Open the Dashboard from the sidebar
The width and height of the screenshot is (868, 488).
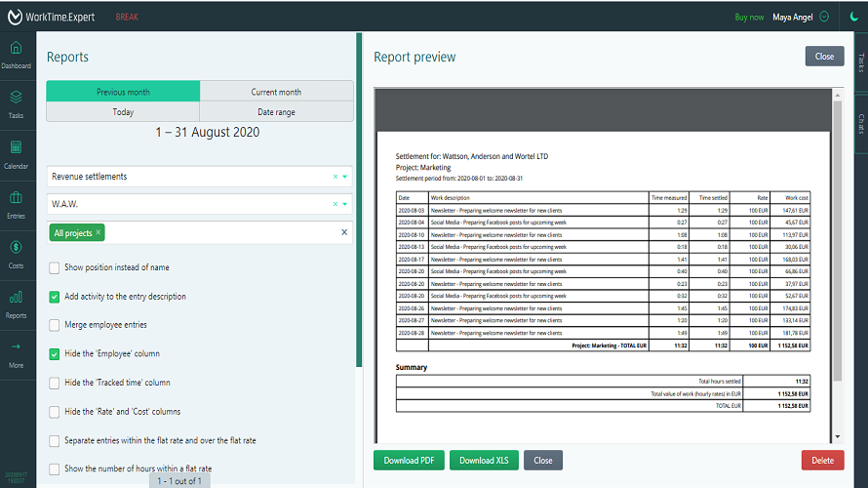click(17, 54)
